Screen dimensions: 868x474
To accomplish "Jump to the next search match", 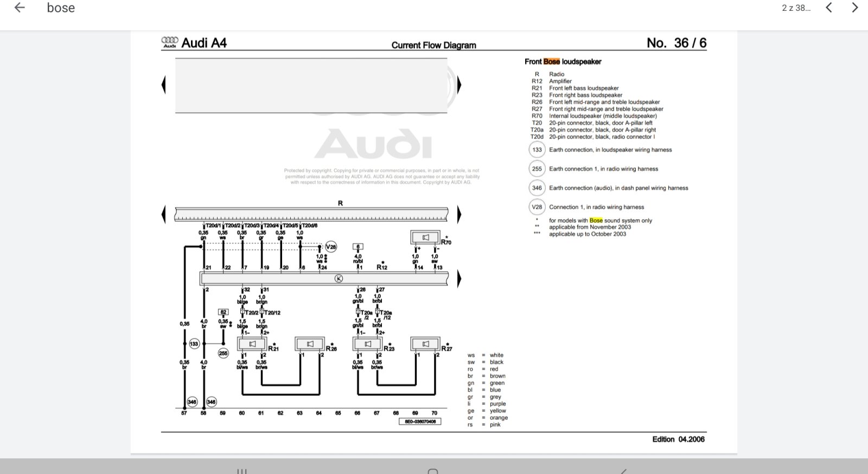I will click(x=855, y=8).
